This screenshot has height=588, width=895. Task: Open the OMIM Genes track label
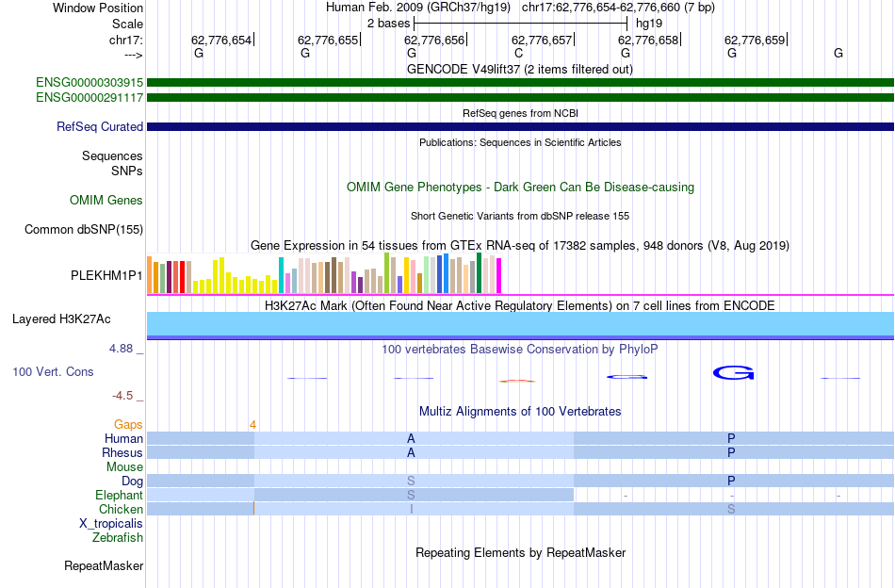(106, 201)
